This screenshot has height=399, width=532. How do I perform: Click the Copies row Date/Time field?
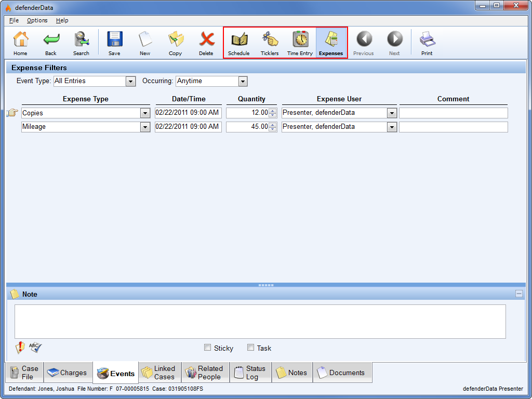point(188,113)
